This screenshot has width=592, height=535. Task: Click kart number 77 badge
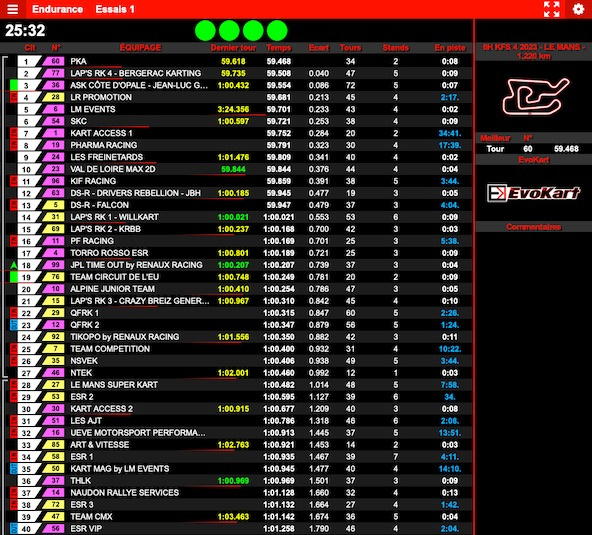click(x=54, y=73)
